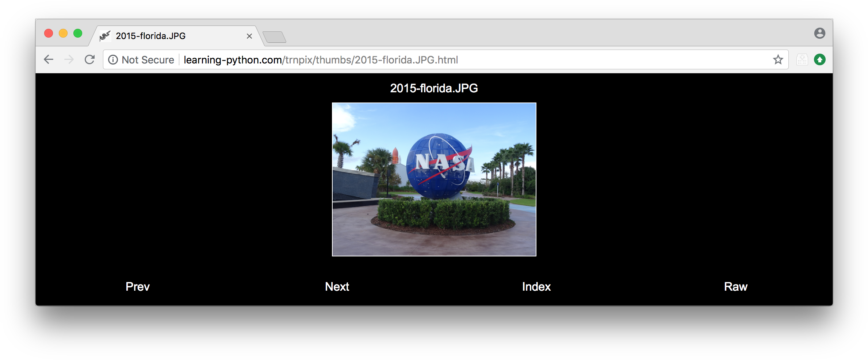
Task: Click the 2015-florida.JPG page heading
Action: (434, 88)
